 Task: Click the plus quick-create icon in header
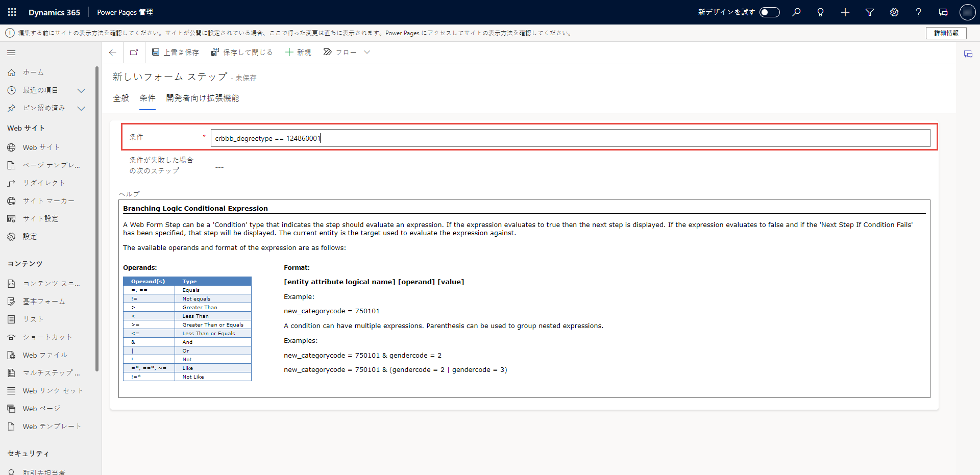[845, 12]
